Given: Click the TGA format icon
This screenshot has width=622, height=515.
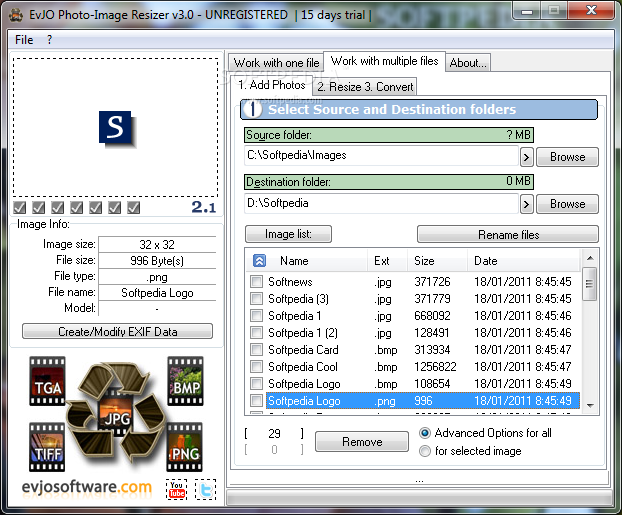Looking at the screenshot, I should pyautogui.click(x=48, y=381).
